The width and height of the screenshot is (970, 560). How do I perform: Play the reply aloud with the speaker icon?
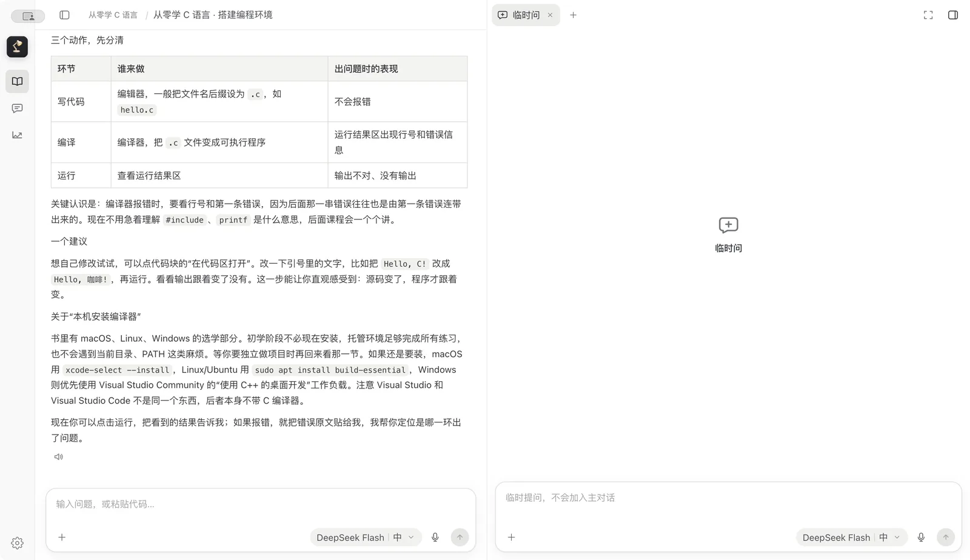[x=58, y=457]
